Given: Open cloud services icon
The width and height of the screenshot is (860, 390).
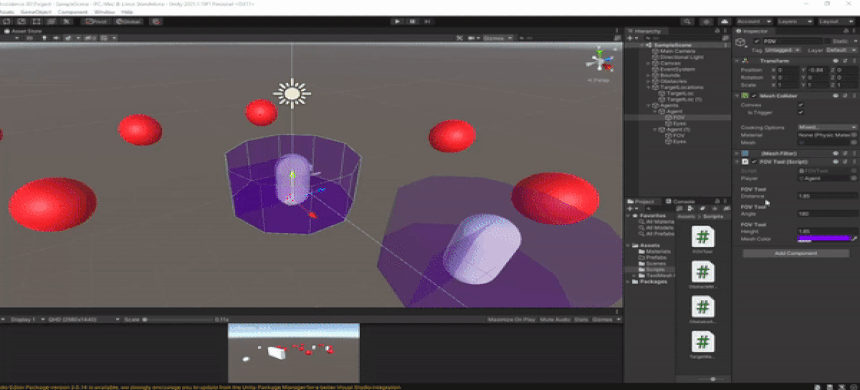Looking at the screenshot, I should tap(725, 21).
